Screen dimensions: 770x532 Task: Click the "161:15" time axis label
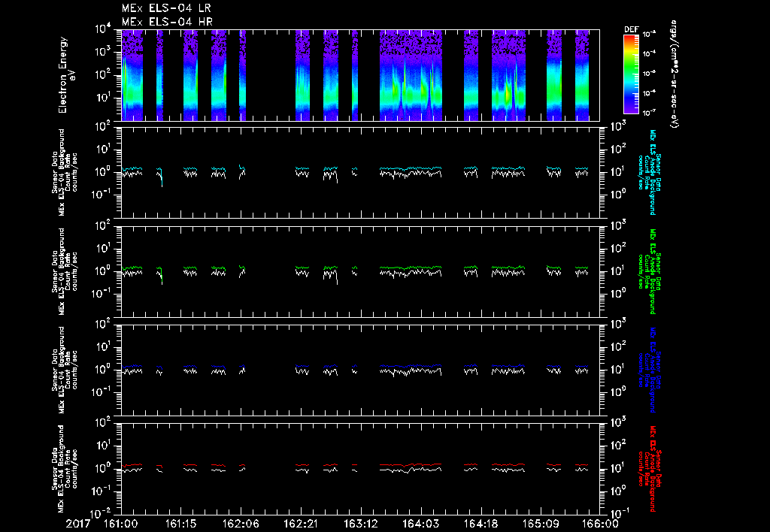pos(181,524)
